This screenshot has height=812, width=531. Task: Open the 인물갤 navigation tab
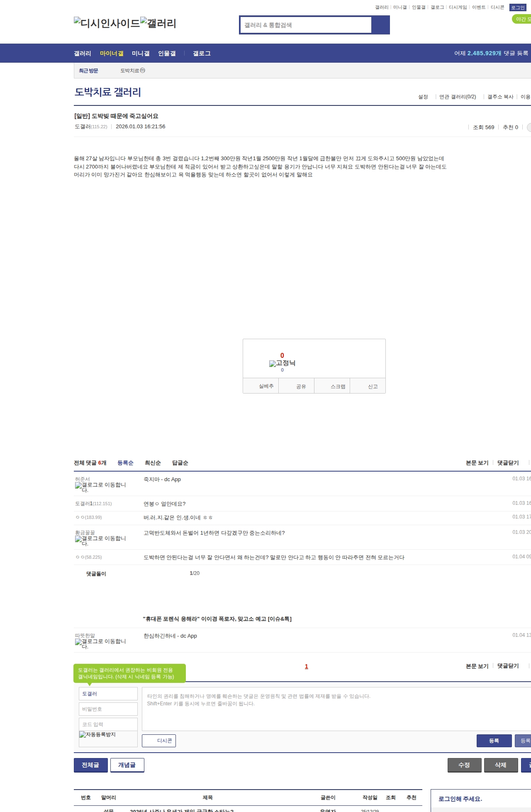[x=167, y=54]
